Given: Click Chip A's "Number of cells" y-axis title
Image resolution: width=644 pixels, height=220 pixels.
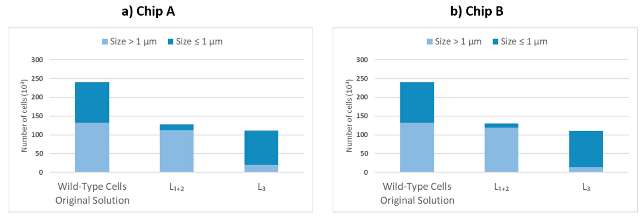Looking at the screenshot, I should pyautogui.click(x=24, y=116).
